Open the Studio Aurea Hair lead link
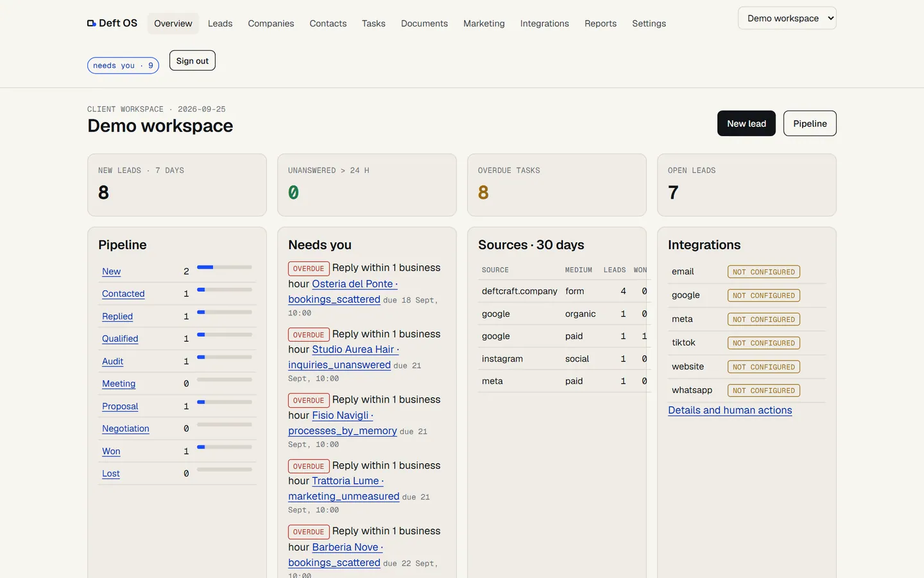 (x=355, y=349)
